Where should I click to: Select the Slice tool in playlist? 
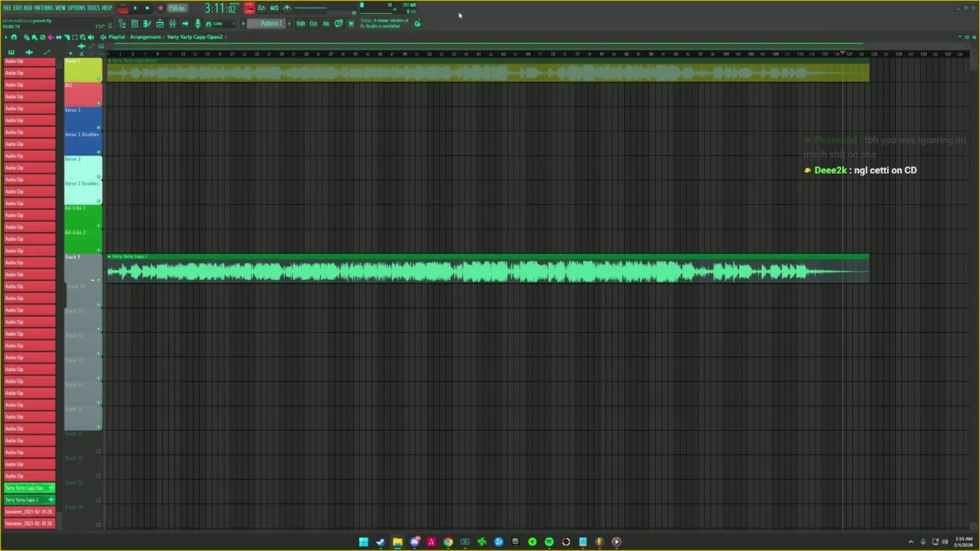point(67,37)
